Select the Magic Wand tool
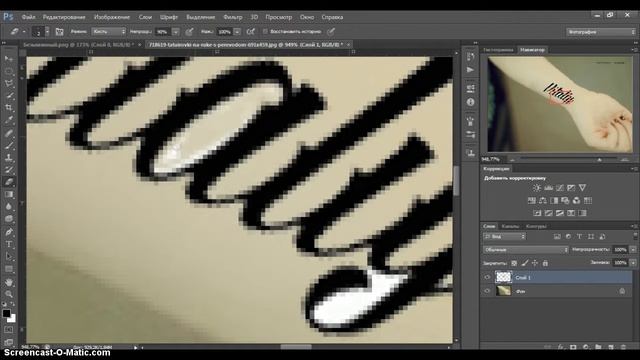Screen dimensions: 640x360 [9, 96]
